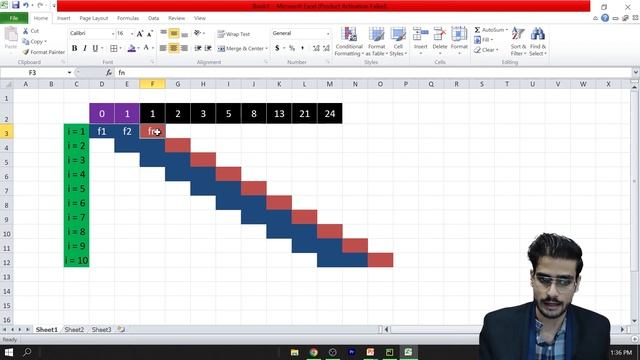Open Format as Table gallery
Screen dimensions: 640x360
(376, 41)
